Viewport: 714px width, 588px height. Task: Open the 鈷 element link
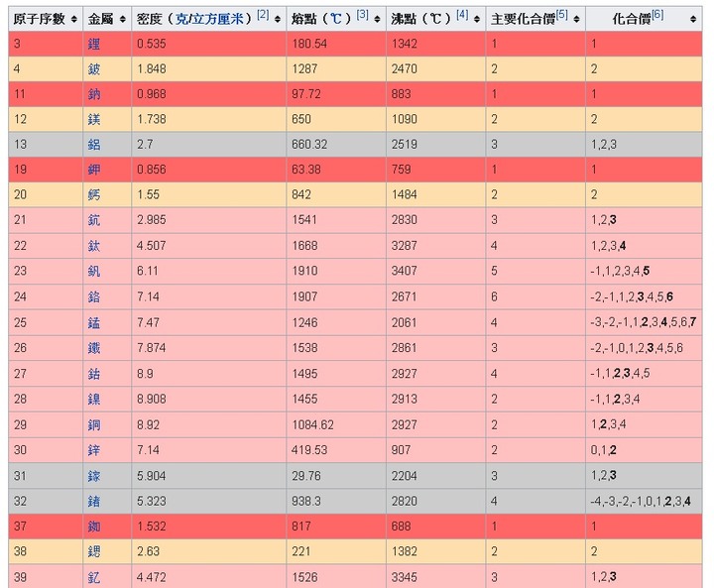pos(94,374)
